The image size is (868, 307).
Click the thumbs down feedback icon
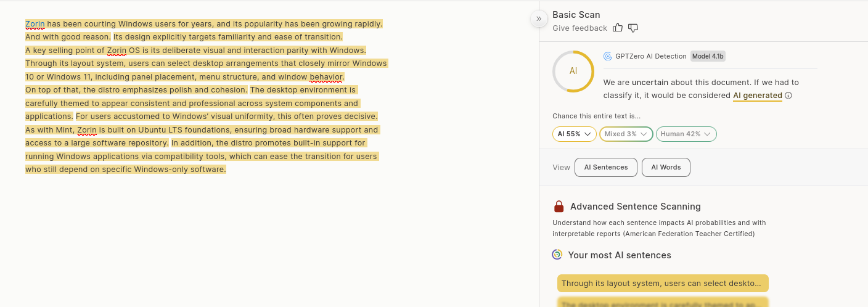click(633, 28)
